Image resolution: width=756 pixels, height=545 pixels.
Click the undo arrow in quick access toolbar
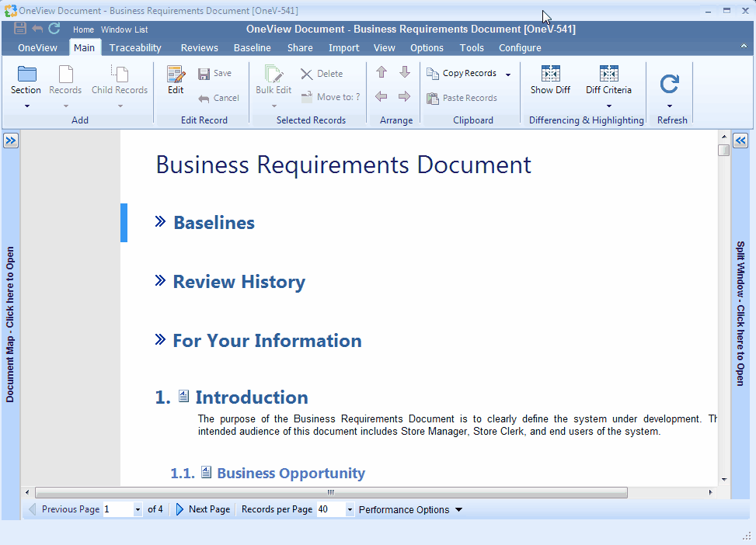tap(37, 29)
